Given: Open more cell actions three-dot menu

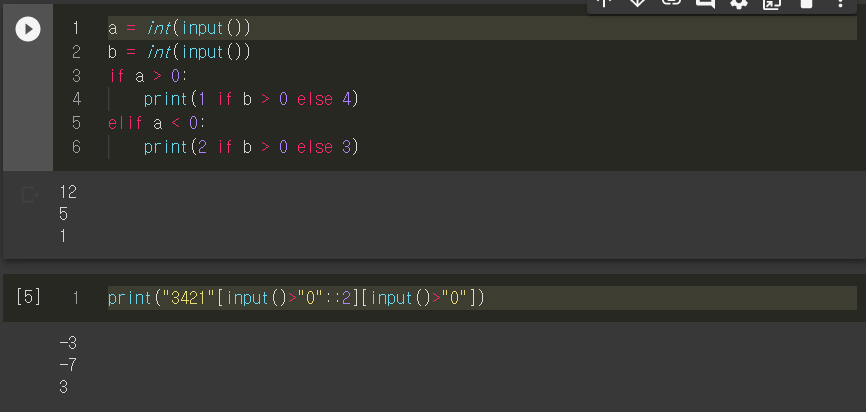Looking at the screenshot, I should click(x=839, y=3).
